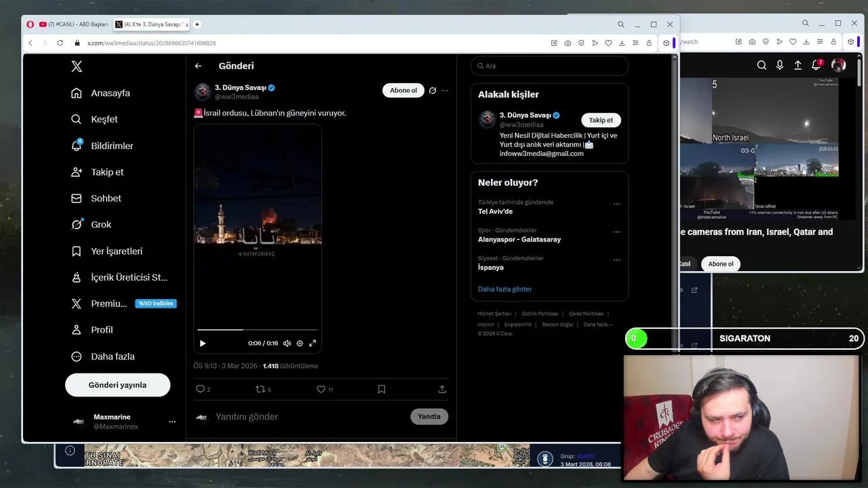This screenshot has width=868, height=488.
Task: Click the Grok explain icon on post
Action: (432, 90)
